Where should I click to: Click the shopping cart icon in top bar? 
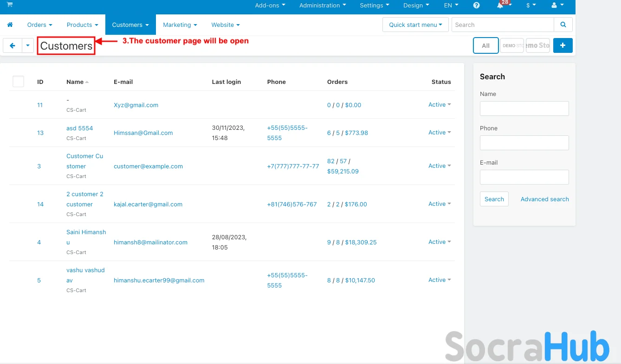[10, 5]
